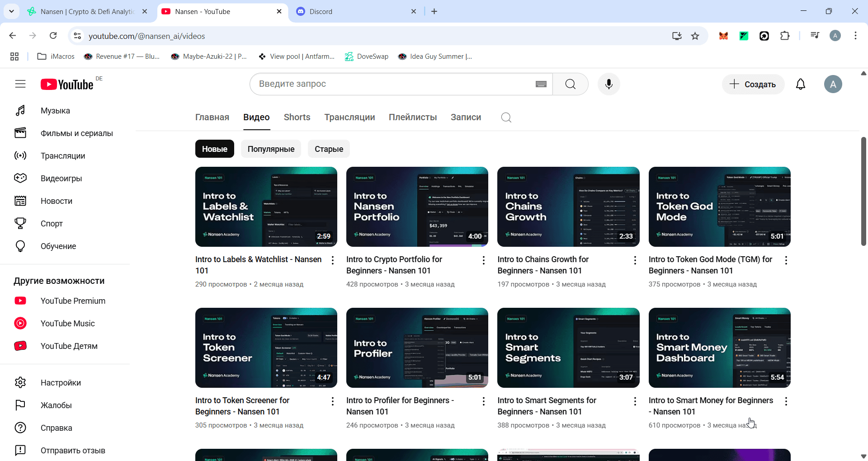
Task: Play Intro to Nansen Portfolio thumbnail
Action: (x=417, y=207)
